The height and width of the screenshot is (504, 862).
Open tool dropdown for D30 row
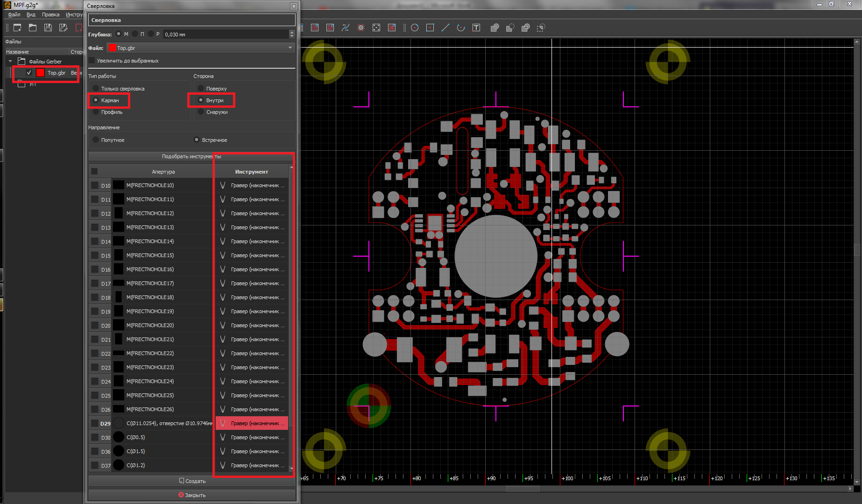252,437
